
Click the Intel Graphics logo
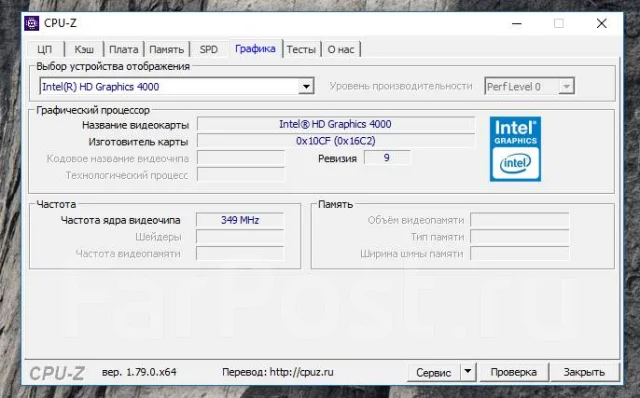click(x=515, y=149)
